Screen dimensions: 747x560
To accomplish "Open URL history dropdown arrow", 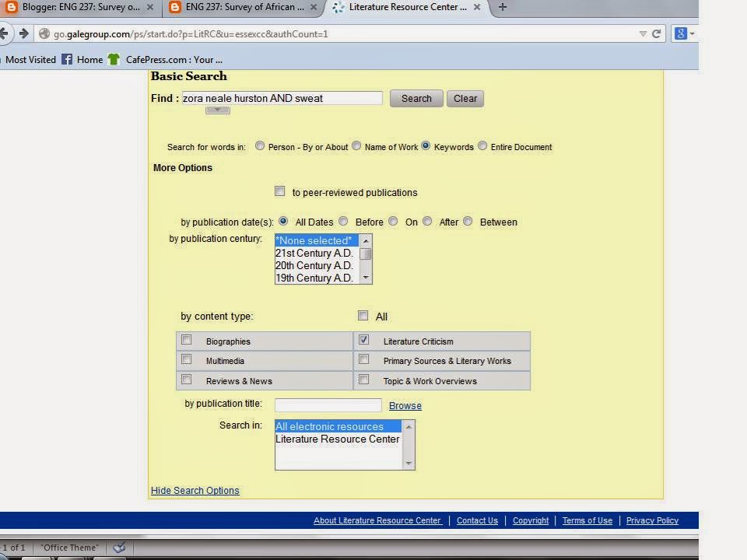I will point(643,33).
